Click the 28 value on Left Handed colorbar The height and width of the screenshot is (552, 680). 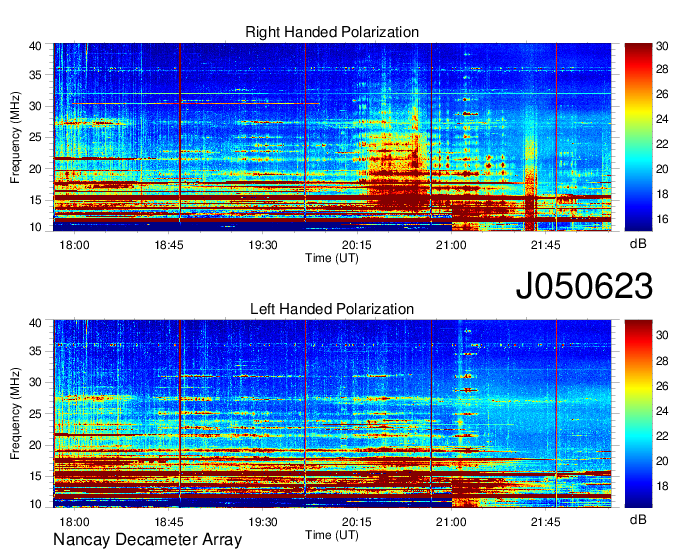(x=662, y=361)
